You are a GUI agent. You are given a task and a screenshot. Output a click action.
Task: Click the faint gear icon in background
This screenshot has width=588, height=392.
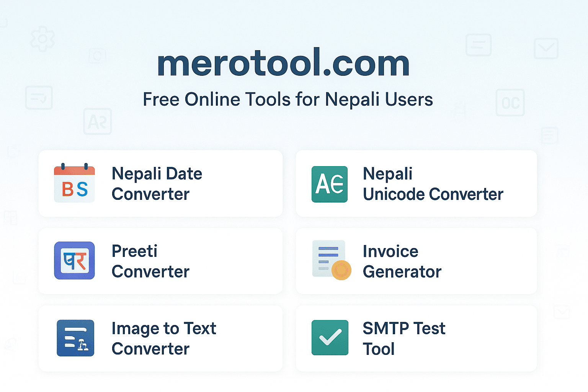pos(42,39)
